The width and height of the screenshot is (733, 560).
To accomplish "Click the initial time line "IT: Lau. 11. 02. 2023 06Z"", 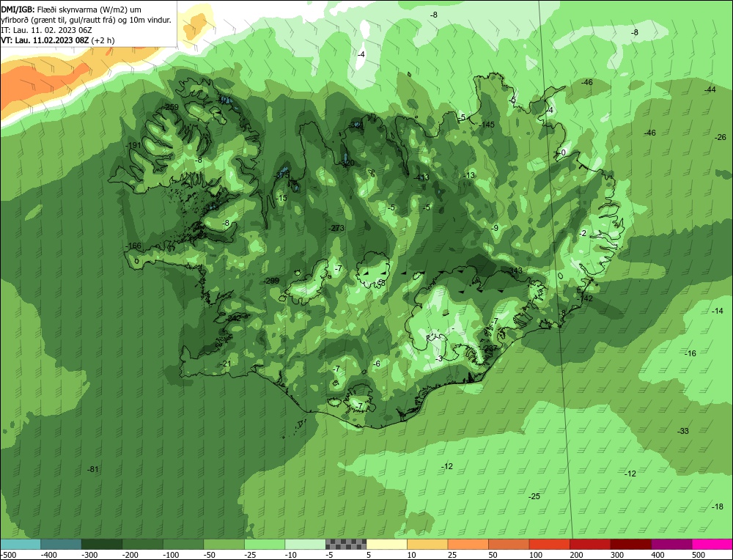I will 46,30.
